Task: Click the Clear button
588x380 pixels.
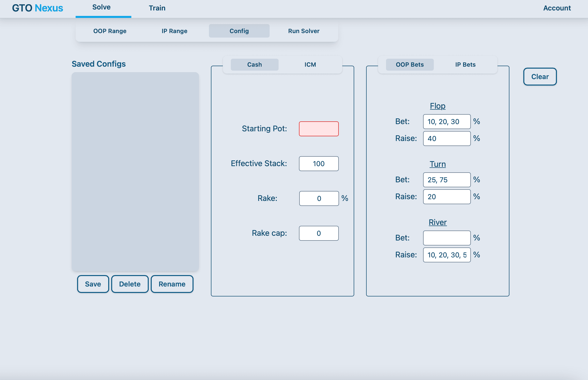Action: tap(540, 77)
